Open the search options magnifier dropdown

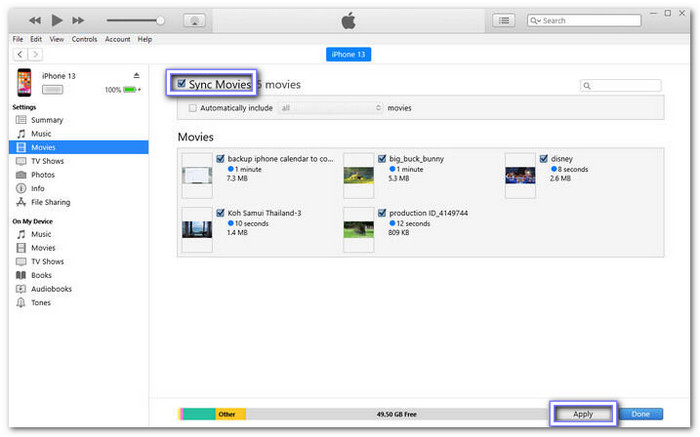click(x=537, y=20)
